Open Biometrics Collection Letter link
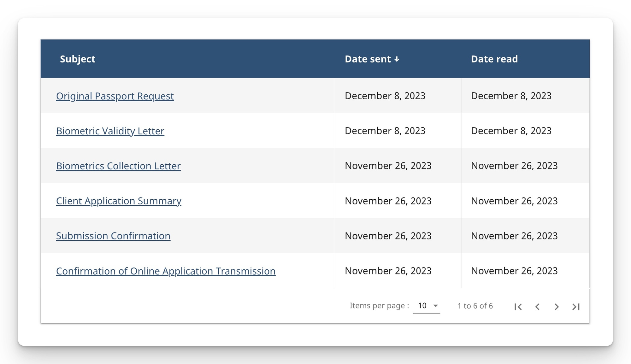Viewport: 631px width, 364px height. (118, 166)
